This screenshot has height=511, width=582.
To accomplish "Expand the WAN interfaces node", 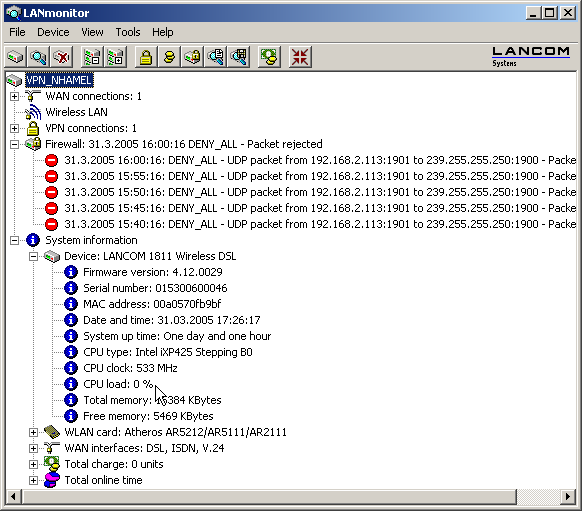I will pyautogui.click(x=33, y=448).
